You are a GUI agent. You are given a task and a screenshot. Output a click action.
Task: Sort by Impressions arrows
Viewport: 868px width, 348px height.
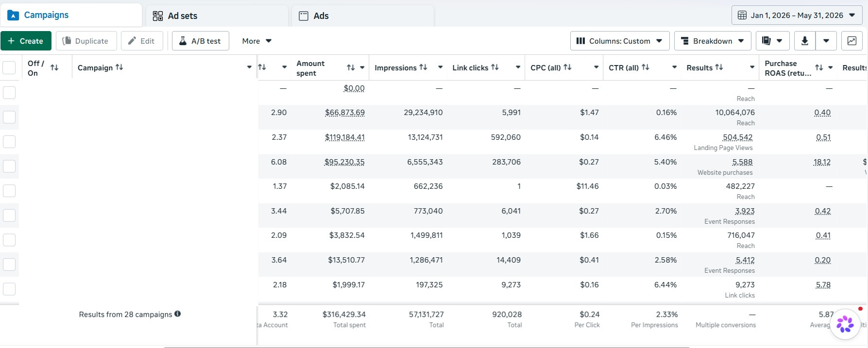tap(423, 67)
